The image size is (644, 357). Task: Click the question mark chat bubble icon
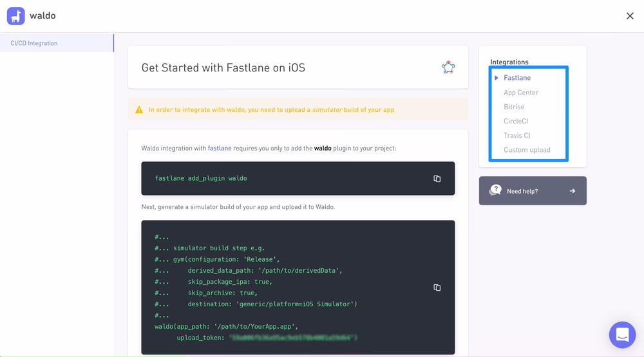click(495, 190)
